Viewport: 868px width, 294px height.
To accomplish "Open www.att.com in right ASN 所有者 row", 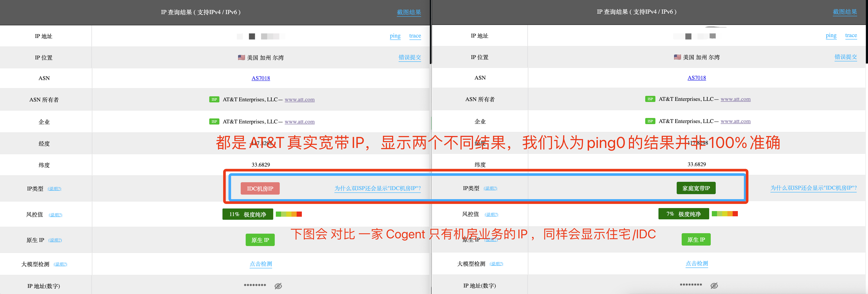I will tap(736, 99).
